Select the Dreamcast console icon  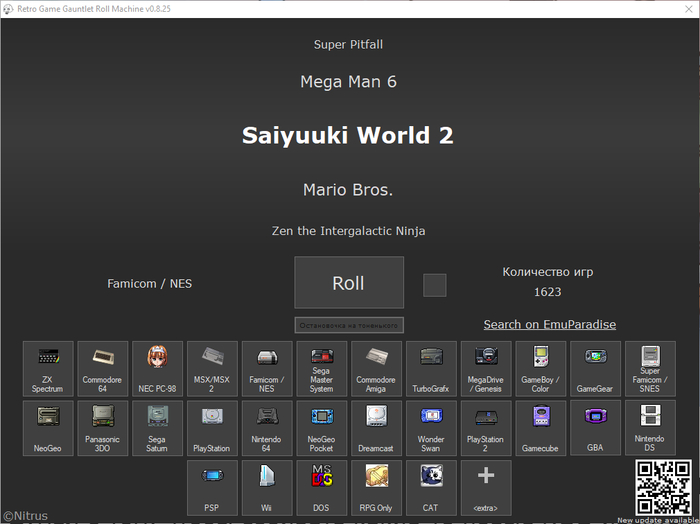(376, 428)
